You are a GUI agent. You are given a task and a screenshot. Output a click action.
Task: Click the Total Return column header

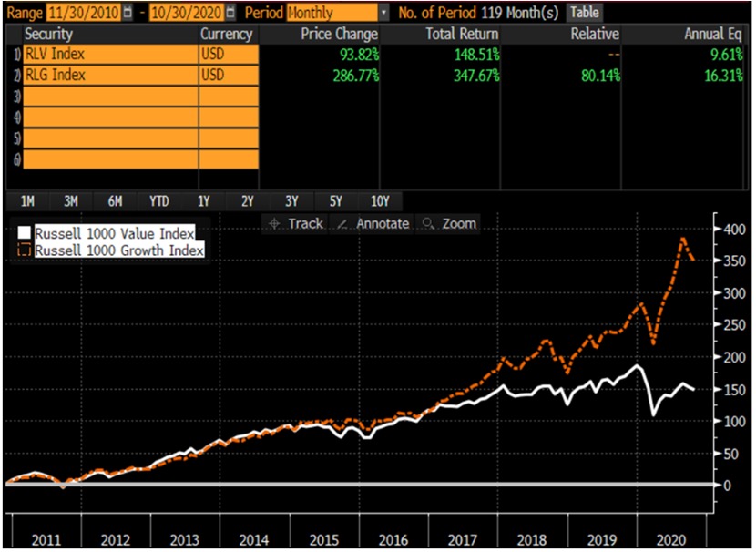point(462,34)
